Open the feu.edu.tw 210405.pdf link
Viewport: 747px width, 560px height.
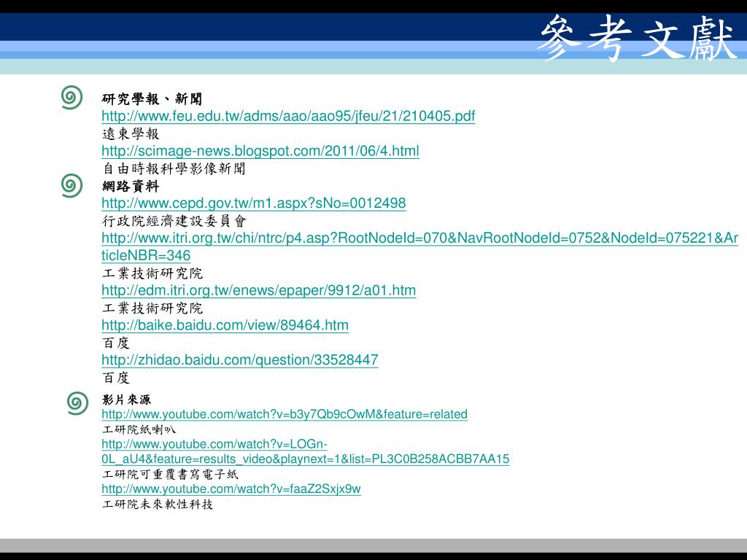click(288, 116)
